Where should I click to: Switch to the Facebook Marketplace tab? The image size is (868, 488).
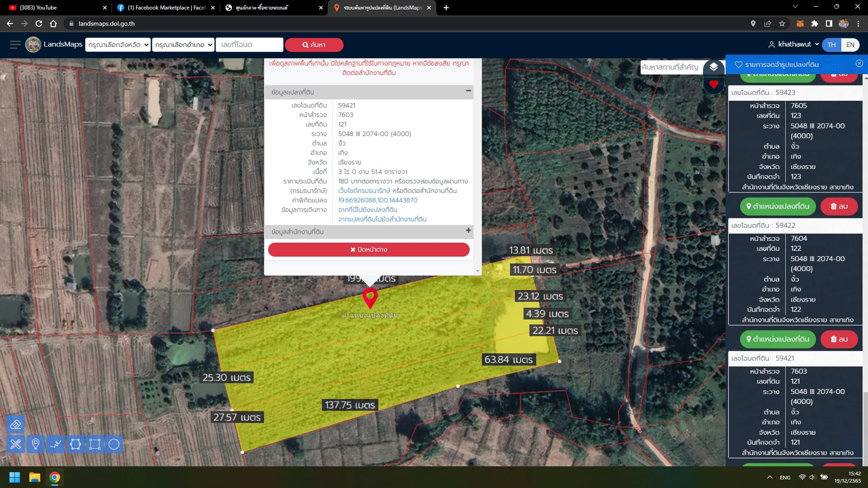[x=165, y=8]
